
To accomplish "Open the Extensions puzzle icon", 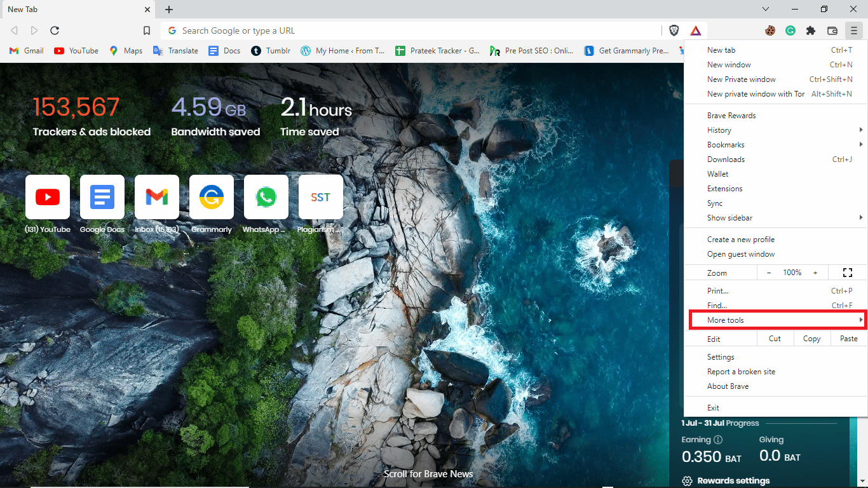I will point(811,30).
